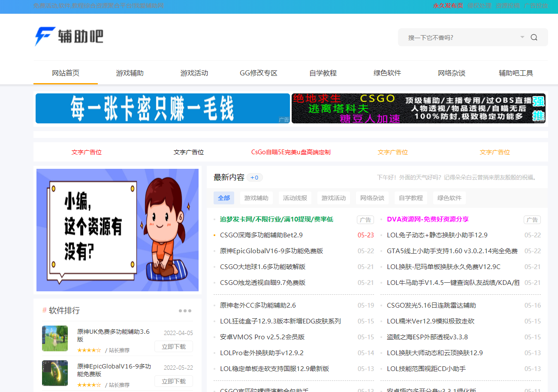The width and height of the screenshot is (558, 392).
Task: Click the CsGo自瞄5E完美u盘高端定制 text ad
Action: 291,152
